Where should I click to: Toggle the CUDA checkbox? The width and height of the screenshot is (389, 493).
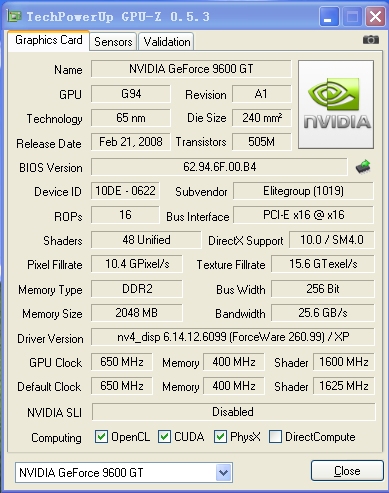(164, 436)
